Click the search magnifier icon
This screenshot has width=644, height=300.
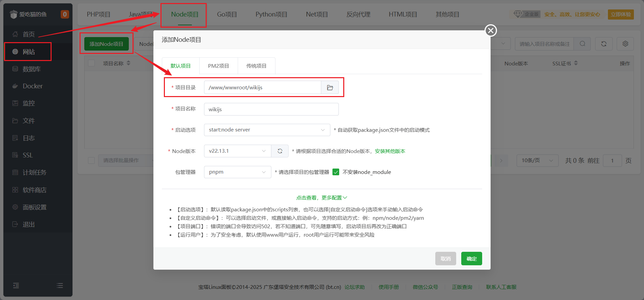coord(582,44)
